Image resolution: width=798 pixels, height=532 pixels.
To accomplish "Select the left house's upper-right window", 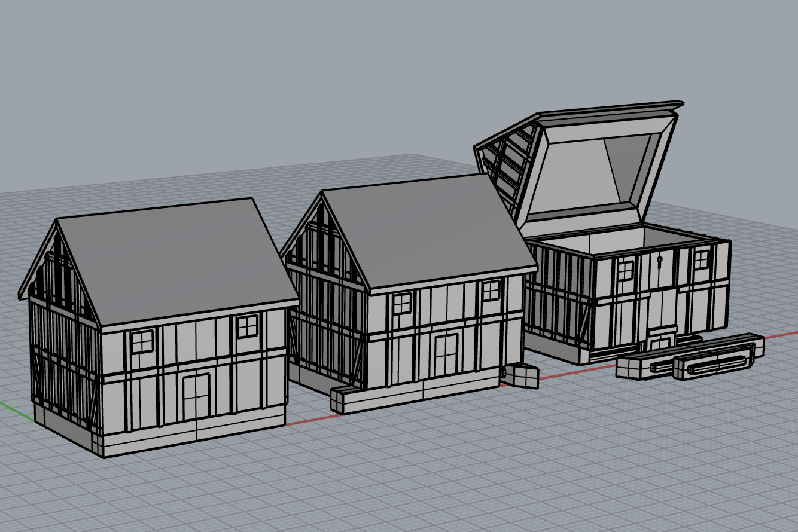I will click(x=246, y=326).
